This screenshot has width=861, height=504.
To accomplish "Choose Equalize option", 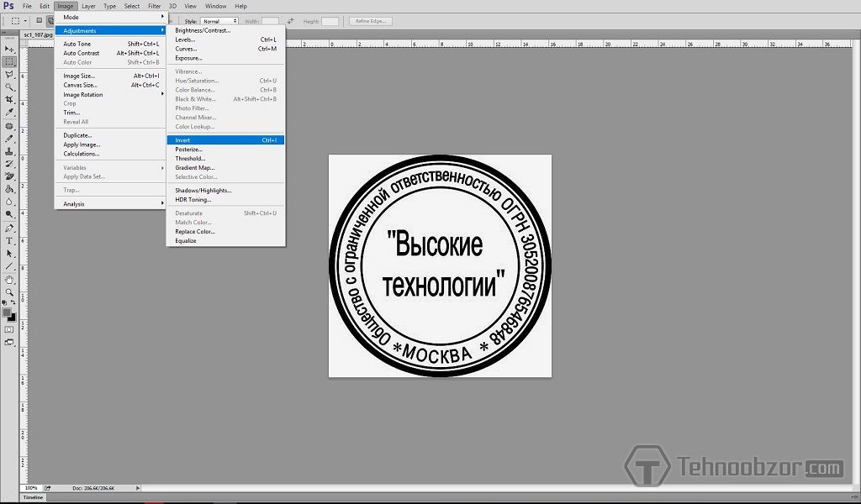I will (x=225, y=240).
